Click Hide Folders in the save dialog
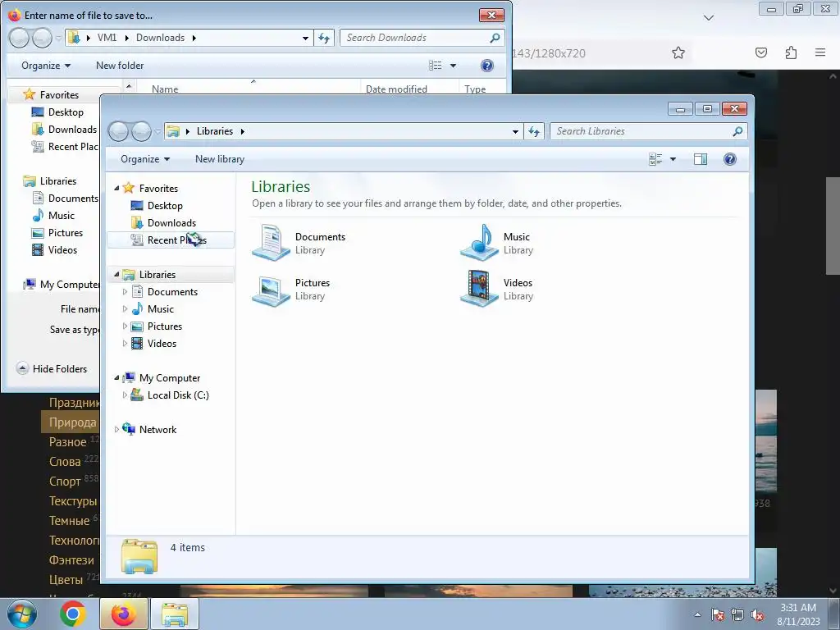This screenshot has height=630, width=840. (52, 368)
